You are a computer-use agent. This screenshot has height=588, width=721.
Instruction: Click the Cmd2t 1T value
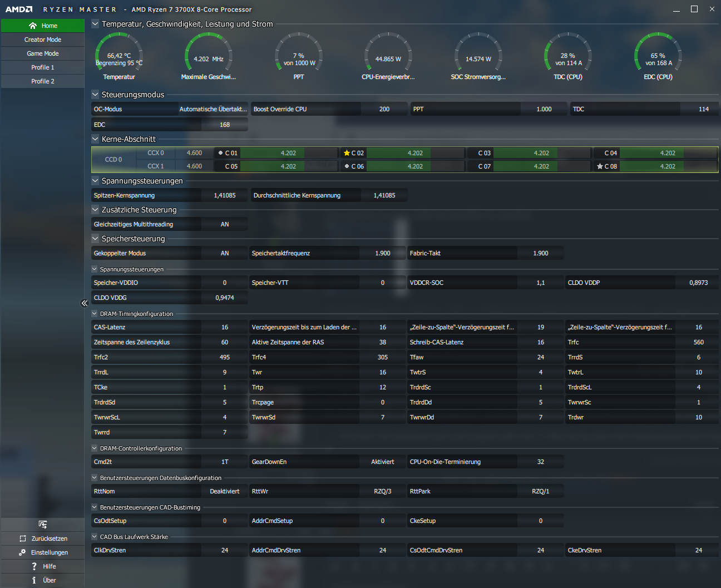tap(225, 462)
